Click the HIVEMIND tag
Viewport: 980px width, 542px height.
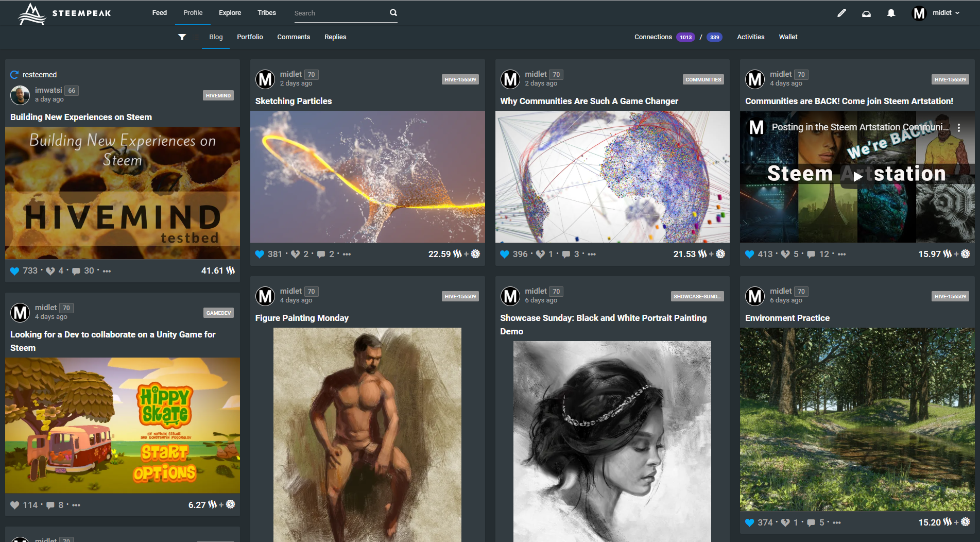[x=218, y=96]
